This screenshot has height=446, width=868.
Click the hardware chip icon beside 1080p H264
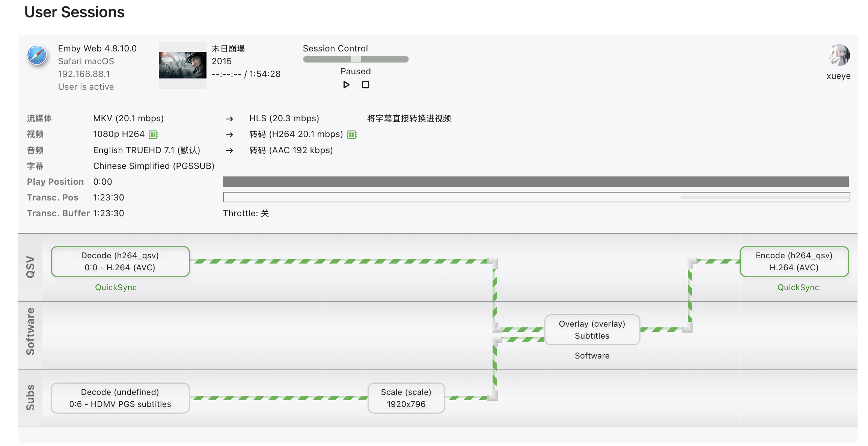click(153, 134)
